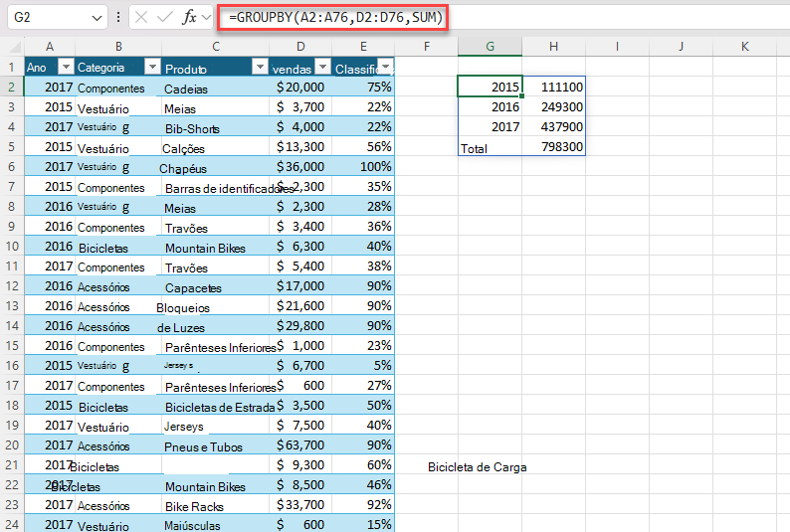Screen dimensions: 790x532
Task: Click the 5% classification cell
Action: [363, 365]
